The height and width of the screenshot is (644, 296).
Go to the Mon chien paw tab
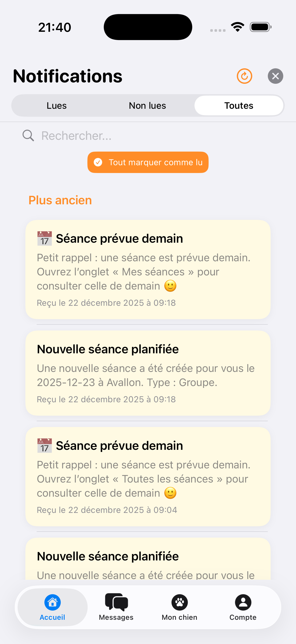point(179,607)
